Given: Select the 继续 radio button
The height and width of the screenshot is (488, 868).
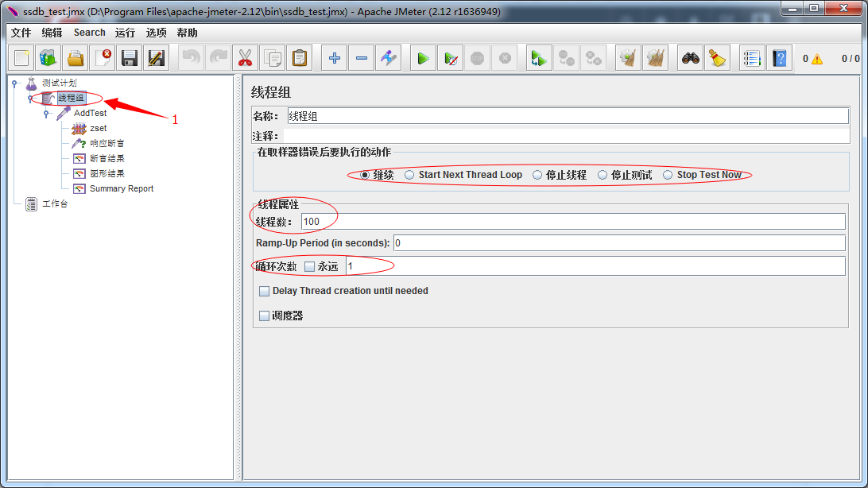Looking at the screenshot, I should pos(365,175).
